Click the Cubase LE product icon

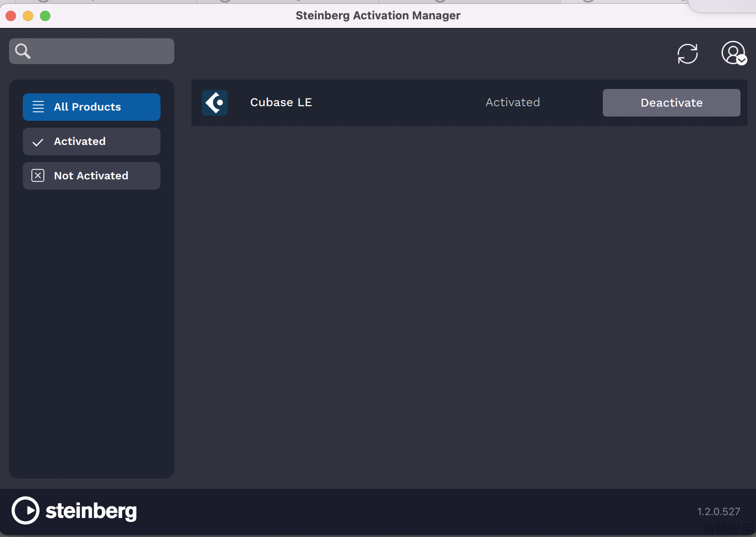(x=215, y=103)
